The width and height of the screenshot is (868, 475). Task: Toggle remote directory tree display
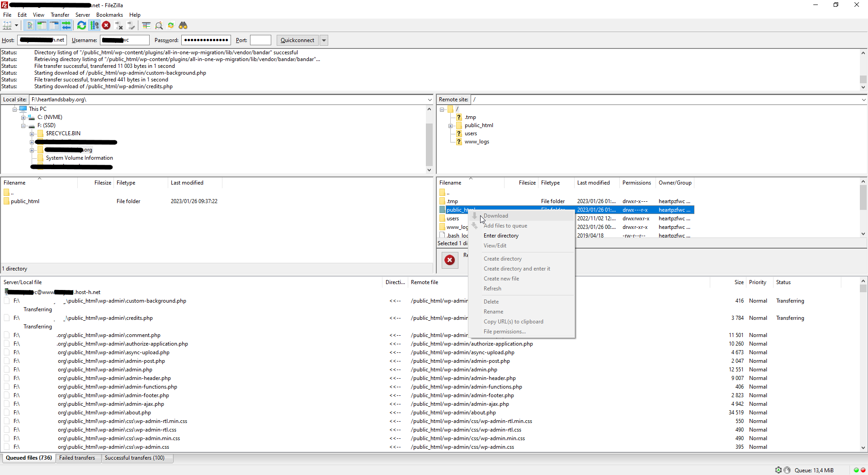[54, 26]
